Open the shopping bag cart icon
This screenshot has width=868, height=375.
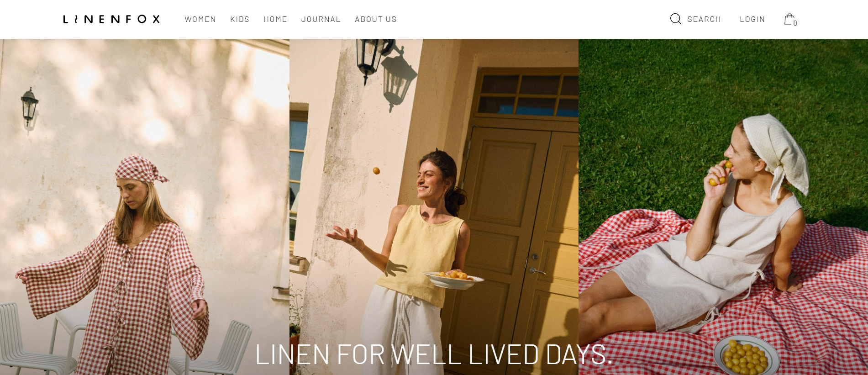point(789,19)
